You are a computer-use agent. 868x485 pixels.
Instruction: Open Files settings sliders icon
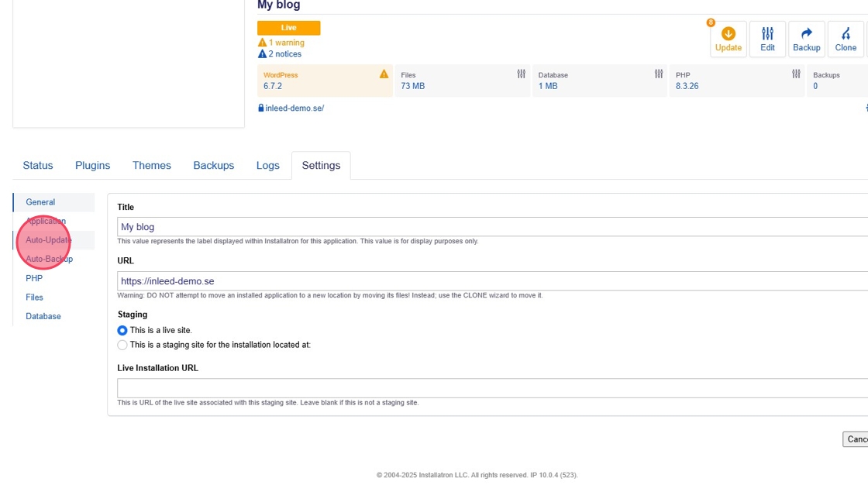click(x=522, y=74)
